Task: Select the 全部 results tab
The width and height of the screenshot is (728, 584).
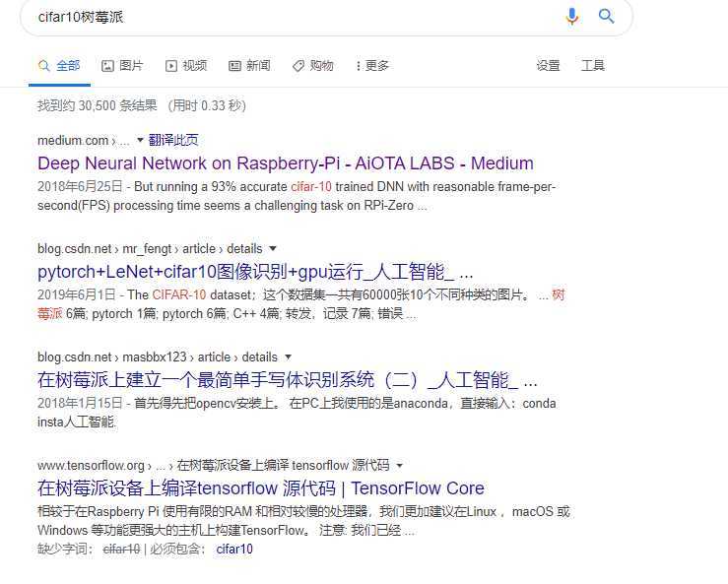Action: click(59, 65)
